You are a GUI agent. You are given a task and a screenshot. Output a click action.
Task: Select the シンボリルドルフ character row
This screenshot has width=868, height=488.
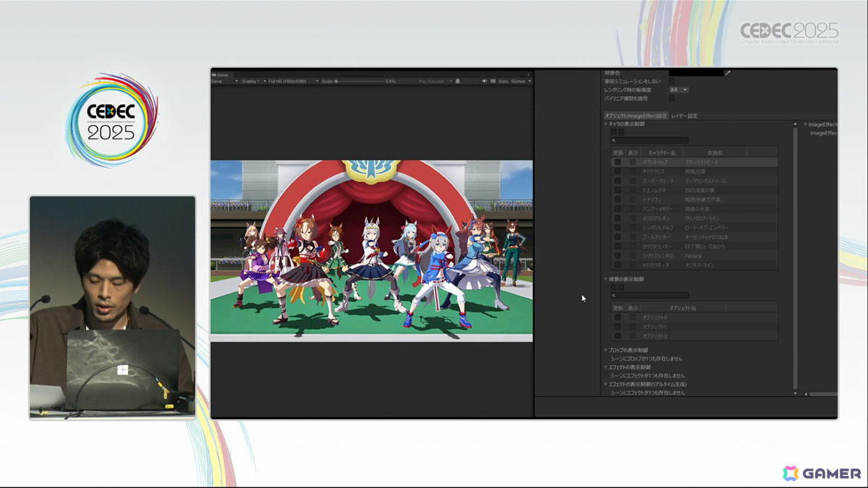[694, 228]
